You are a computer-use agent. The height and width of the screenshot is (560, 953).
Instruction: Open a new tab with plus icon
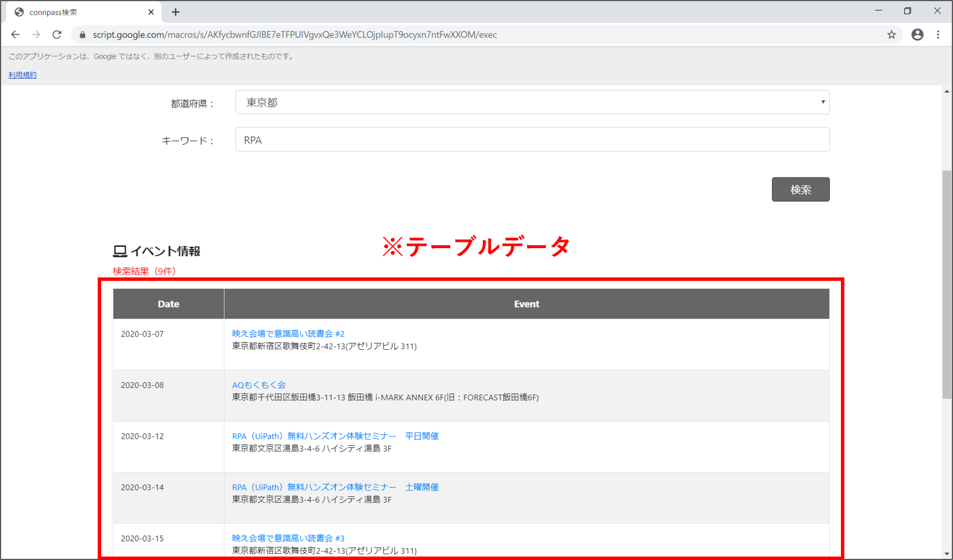point(176,12)
